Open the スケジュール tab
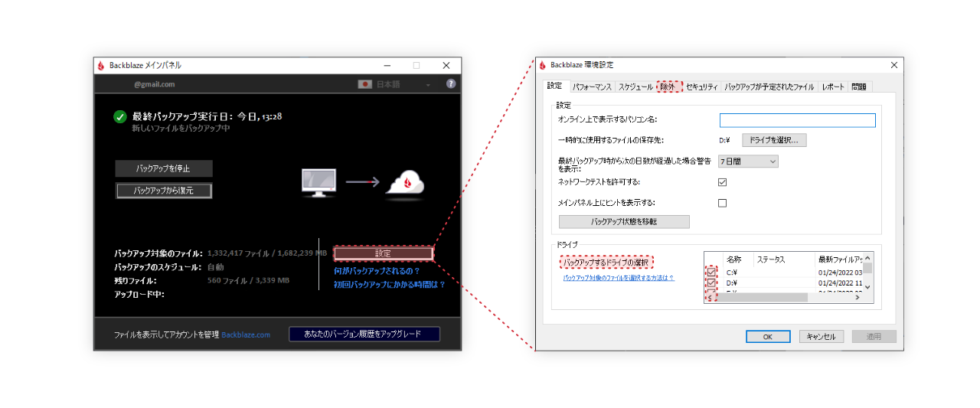This screenshot has width=980, height=408. click(x=635, y=87)
